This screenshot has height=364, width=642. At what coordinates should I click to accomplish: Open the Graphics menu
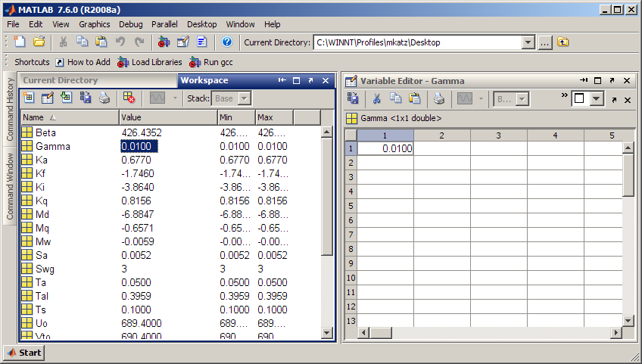[95, 24]
